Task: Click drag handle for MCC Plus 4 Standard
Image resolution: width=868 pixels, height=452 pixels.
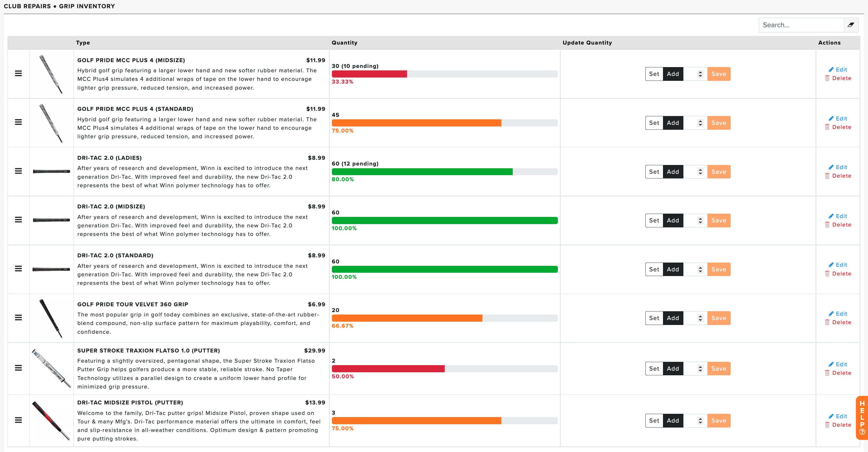Action: [18, 122]
